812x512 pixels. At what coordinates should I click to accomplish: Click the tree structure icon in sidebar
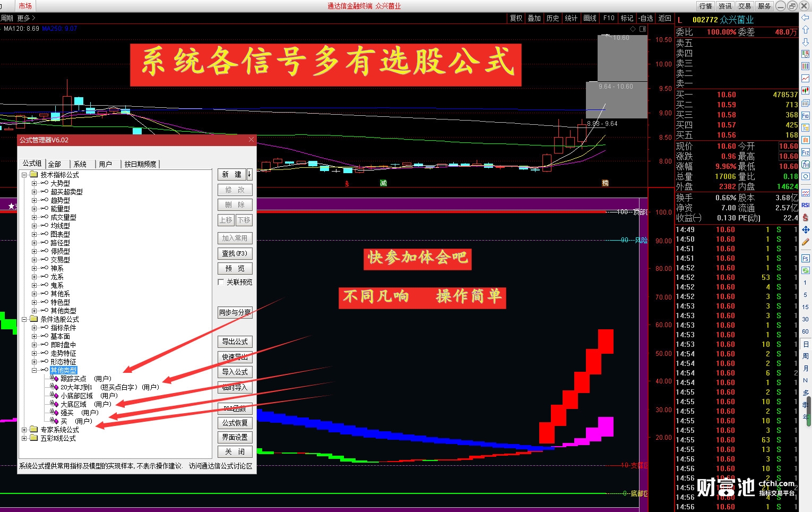(x=805, y=127)
